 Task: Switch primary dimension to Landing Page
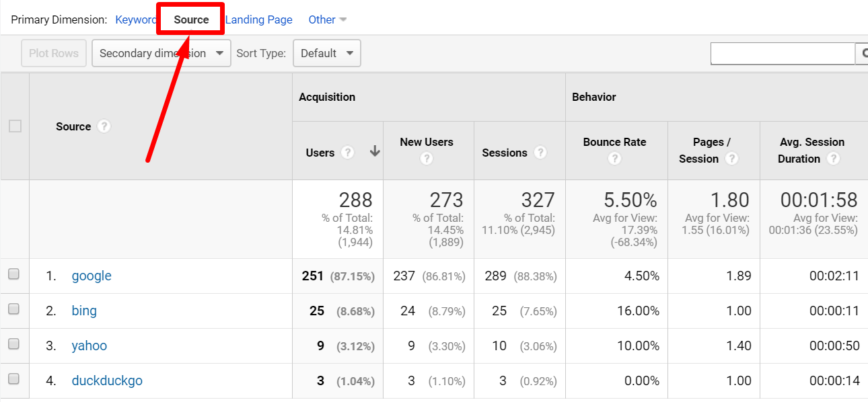(259, 19)
